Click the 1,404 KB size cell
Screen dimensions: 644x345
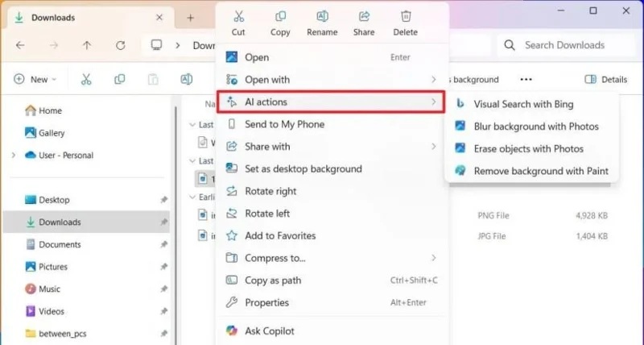click(592, 236)
